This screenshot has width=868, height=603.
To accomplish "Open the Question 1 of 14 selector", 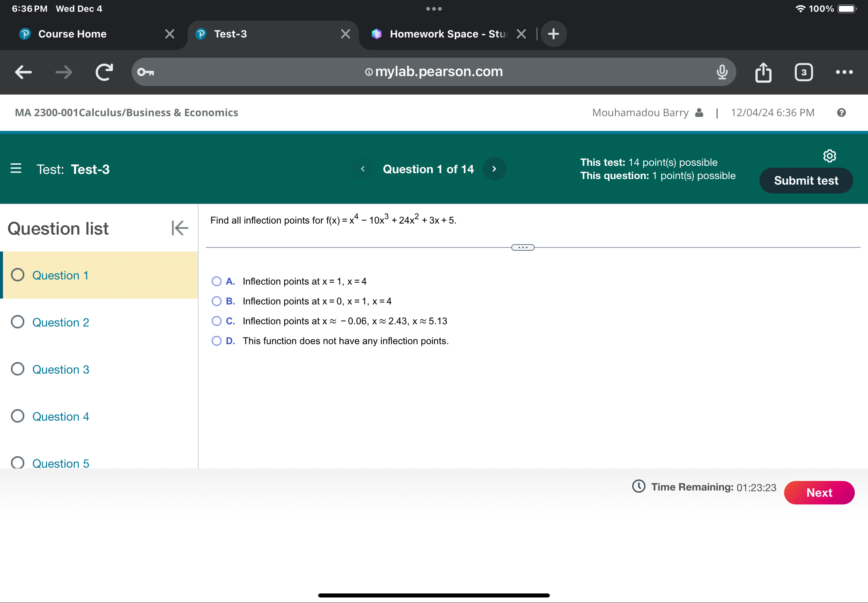I will coord(428,169).
